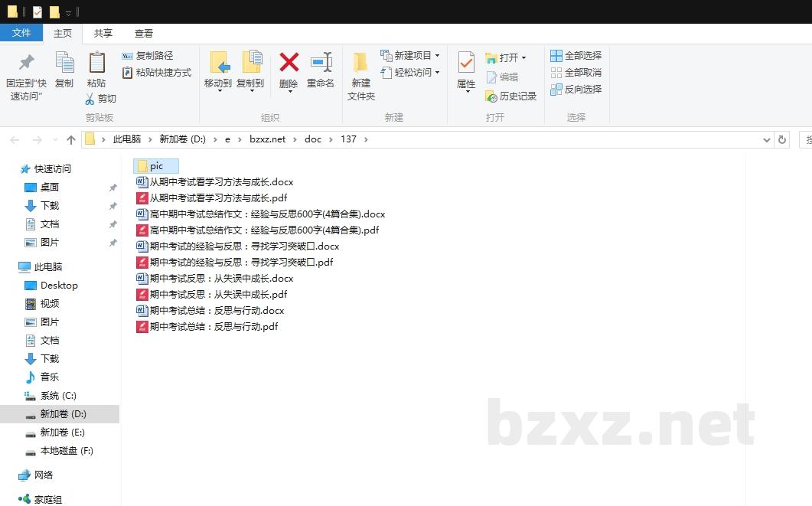812x506 pixels.
Task: Click the red Delete icon in ribbon
Action: [x=289, y=63]
